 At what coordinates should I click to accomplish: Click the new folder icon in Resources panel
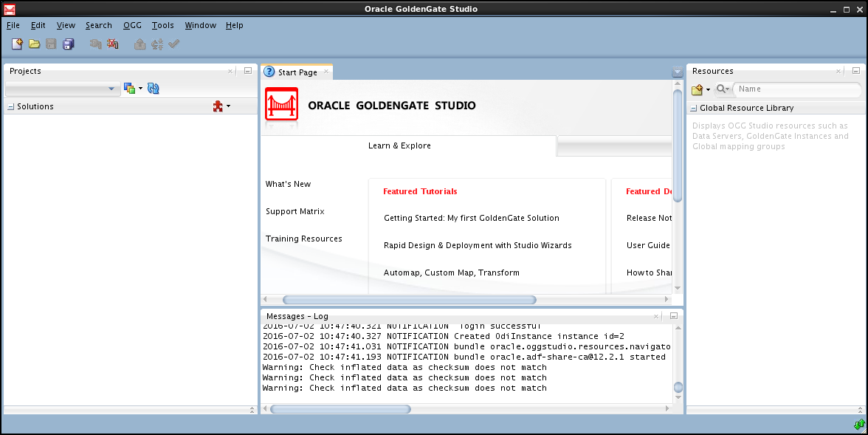coord(697,89)
